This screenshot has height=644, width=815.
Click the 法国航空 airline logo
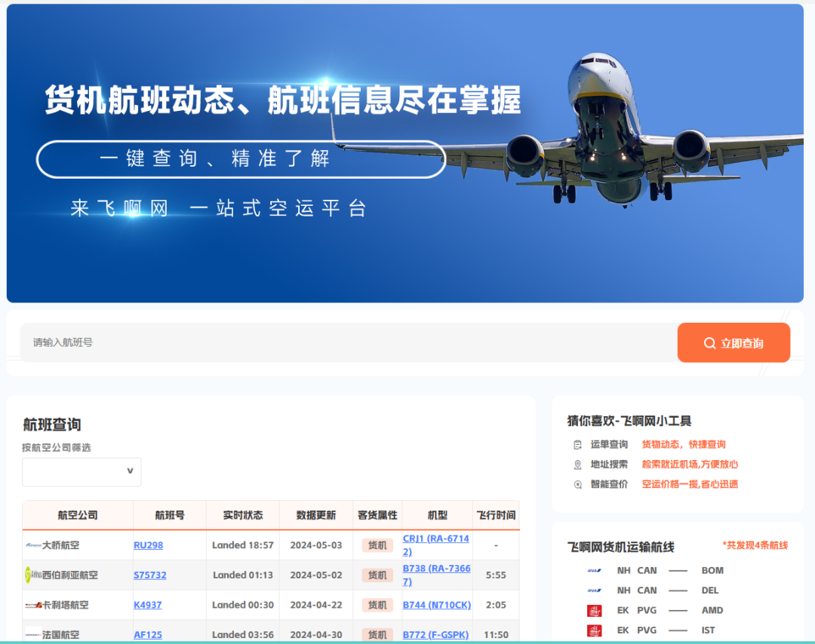[33, 635]
